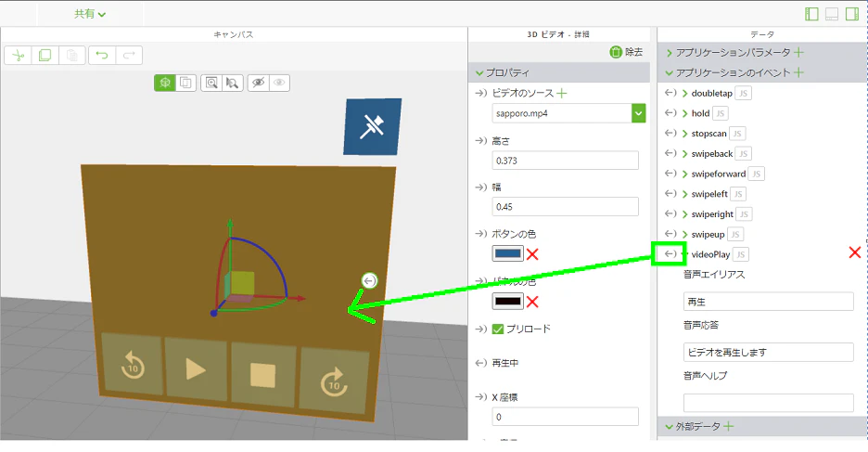868x452 pixels.
Task: Open the JS editor for doubletap
Action: [x=743, y=93]
